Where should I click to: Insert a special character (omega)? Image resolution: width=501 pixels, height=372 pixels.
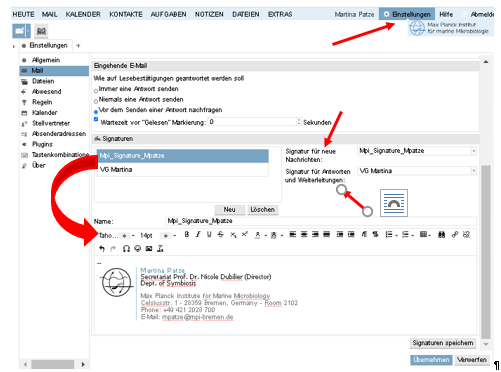(126, 248)
